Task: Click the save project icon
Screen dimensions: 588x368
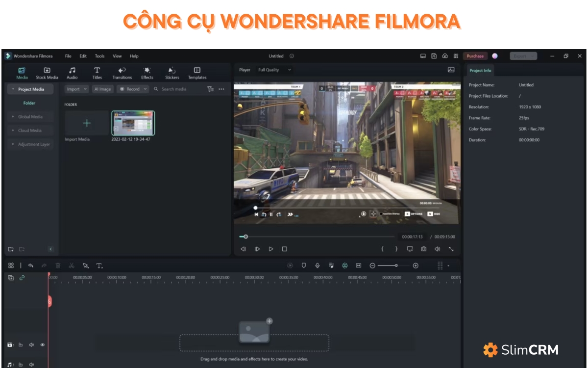Action: (434, 56)
